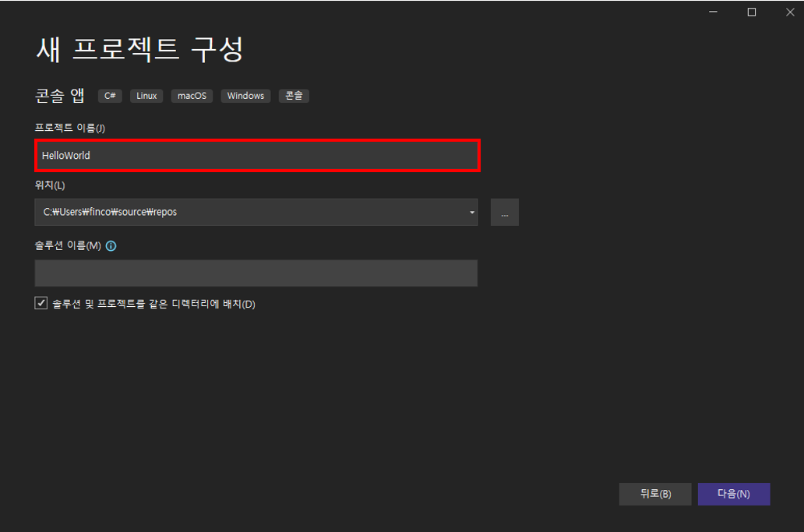Click the Linux tag

pos(146,96)
